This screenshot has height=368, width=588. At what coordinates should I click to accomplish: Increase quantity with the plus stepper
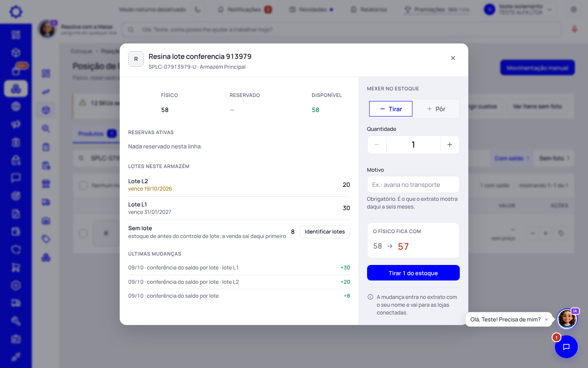[450, 145]
